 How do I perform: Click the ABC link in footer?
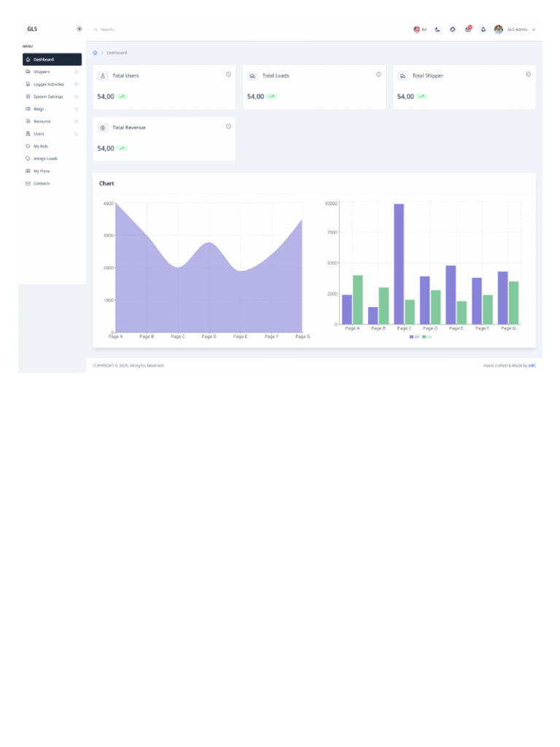point(532,366)
